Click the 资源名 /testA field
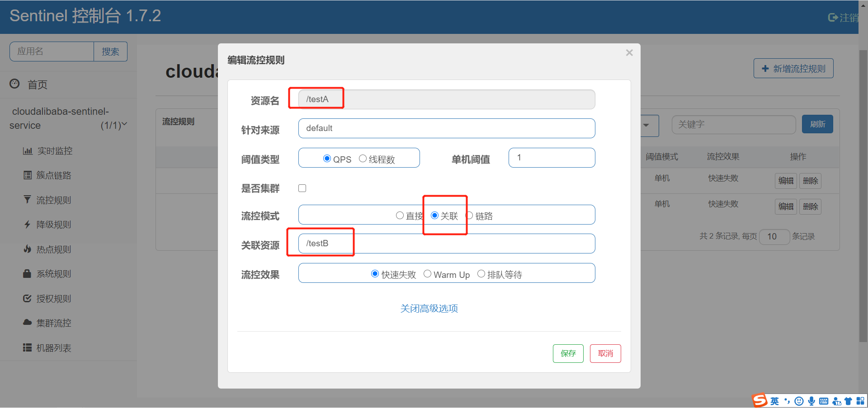This screenshot has height=408, width=868. (x=447, y=99)
